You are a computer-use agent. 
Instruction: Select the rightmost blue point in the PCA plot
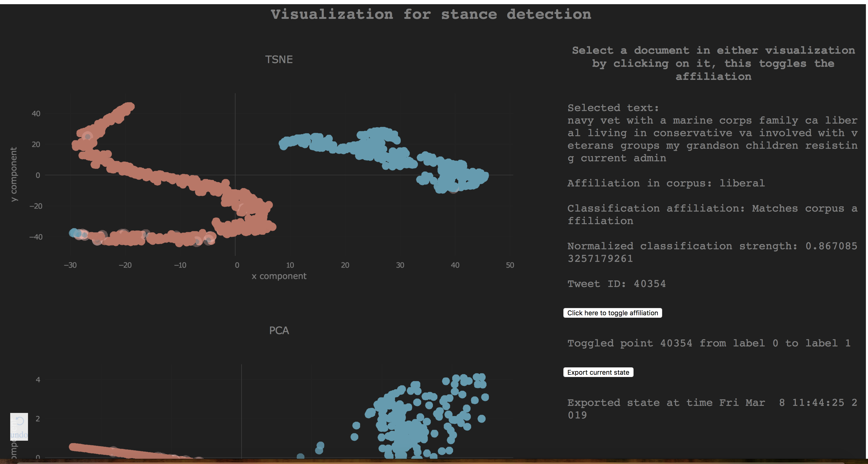point(485,397)
